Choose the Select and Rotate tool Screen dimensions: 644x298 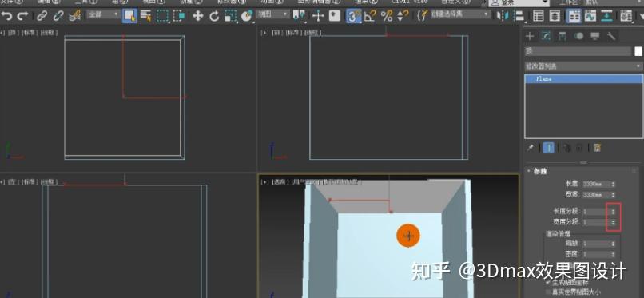(x=214, y=16)
